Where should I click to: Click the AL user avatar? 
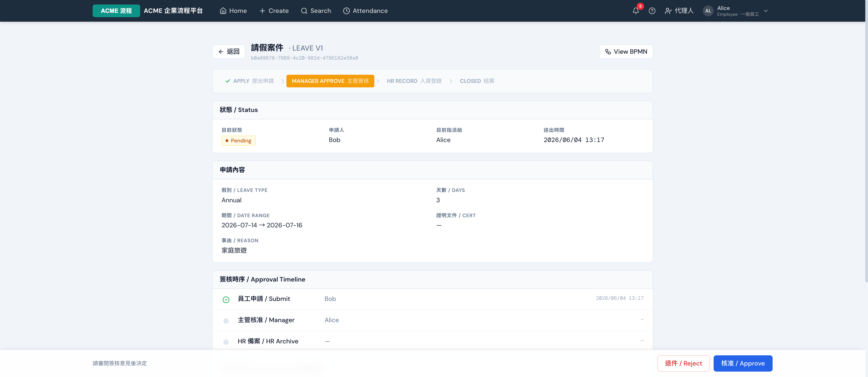(x=708, y=11)
